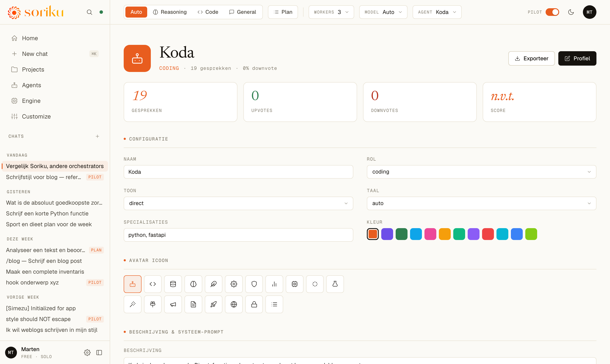The image size is (610, 364).
Task: Select the list avatar icon in the grid
Action: pyautogui.click(x=274, y=304)
